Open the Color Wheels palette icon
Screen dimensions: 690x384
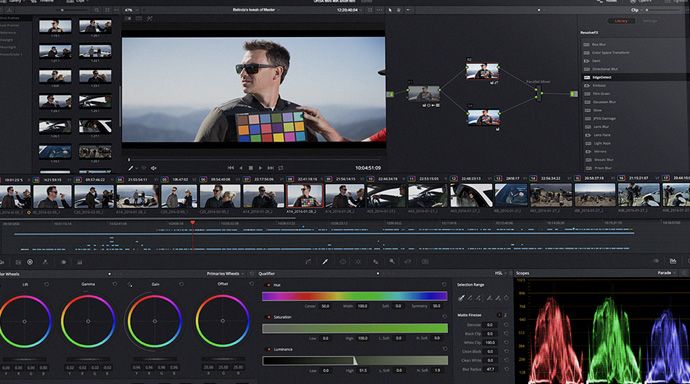click(x=30, y=262)
